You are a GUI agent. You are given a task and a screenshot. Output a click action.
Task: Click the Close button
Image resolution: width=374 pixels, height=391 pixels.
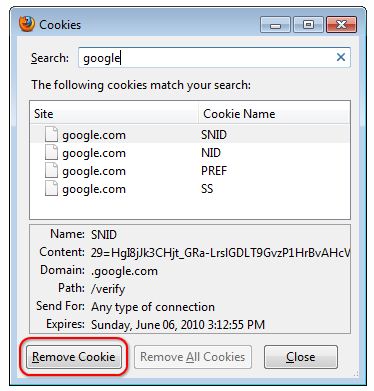coord(301,357)
